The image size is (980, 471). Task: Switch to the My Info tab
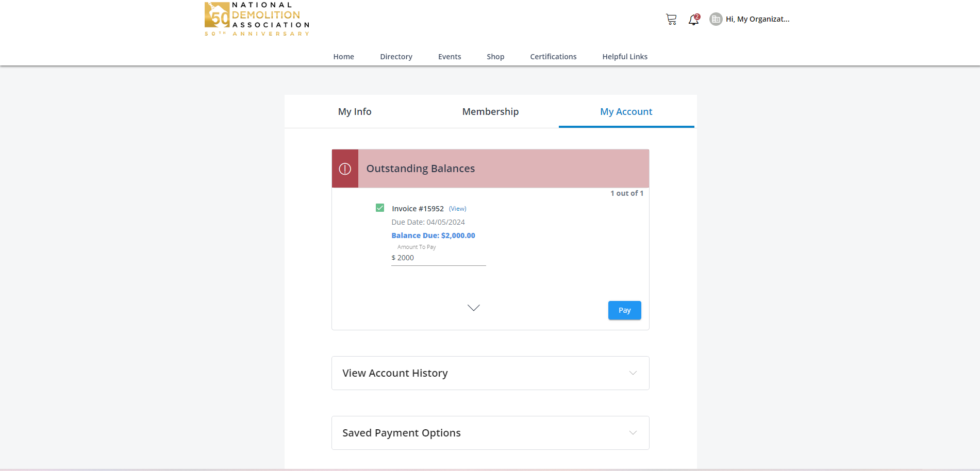coord(355,112)
